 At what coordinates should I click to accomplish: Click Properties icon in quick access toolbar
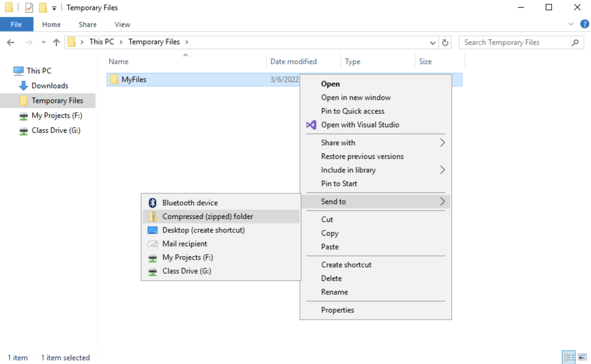[29, 7]
